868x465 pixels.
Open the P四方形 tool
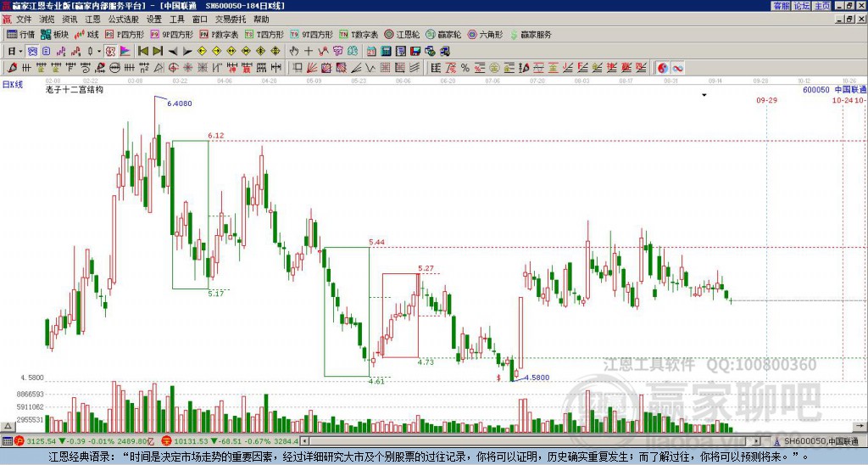pyautogui.click(x=125, y=34)
